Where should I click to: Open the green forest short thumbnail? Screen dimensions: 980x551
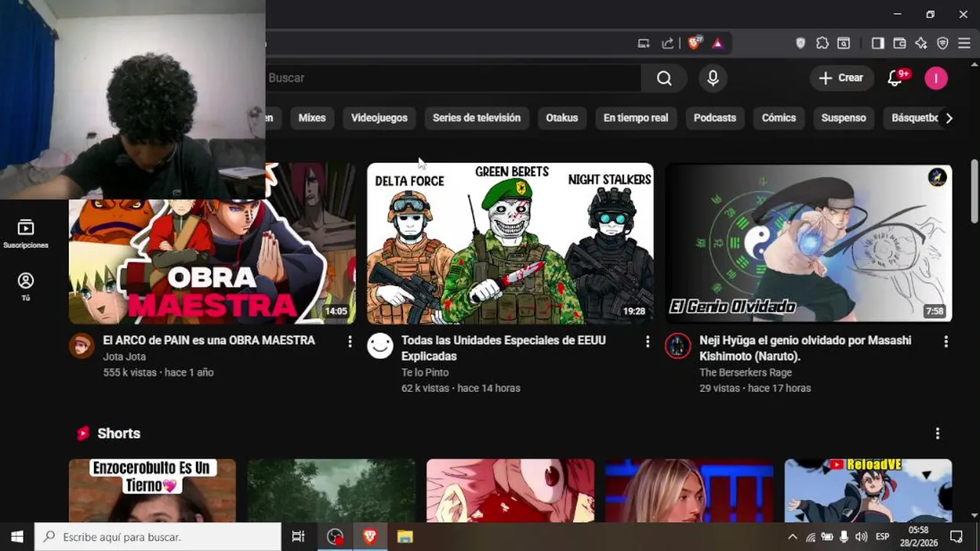point(331,491)
